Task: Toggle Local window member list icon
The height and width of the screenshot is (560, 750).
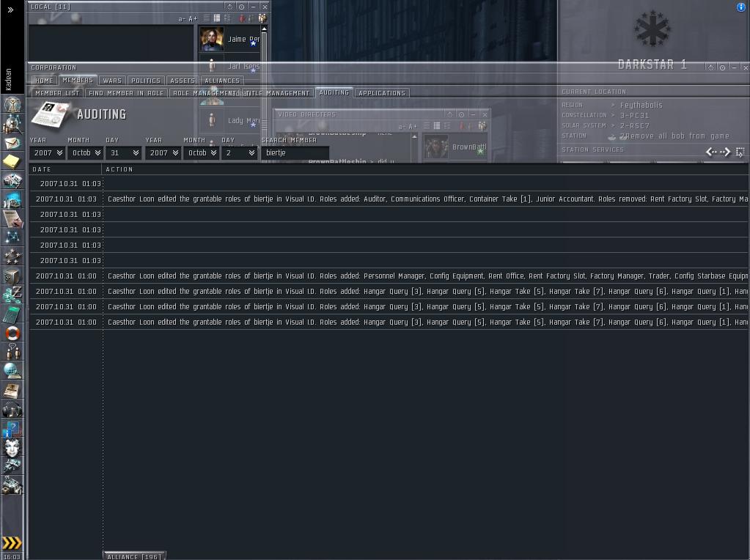Action: 262,18
